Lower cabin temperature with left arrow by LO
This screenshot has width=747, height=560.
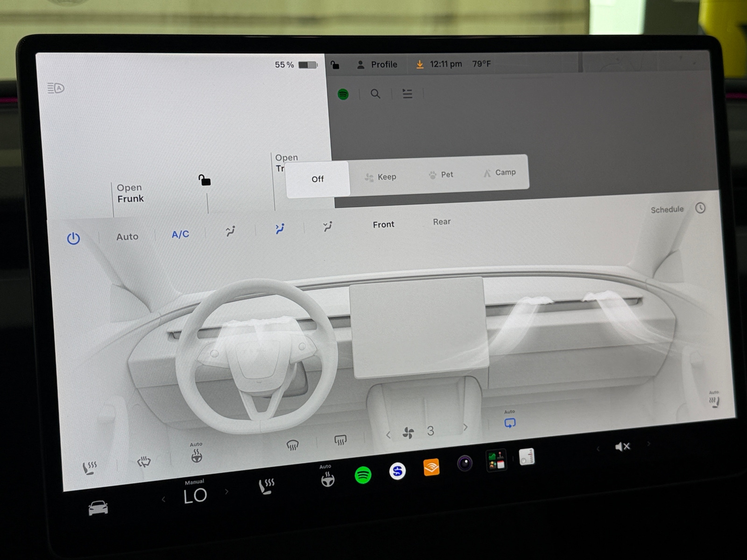pyautogui.click(x=163, y=499)
